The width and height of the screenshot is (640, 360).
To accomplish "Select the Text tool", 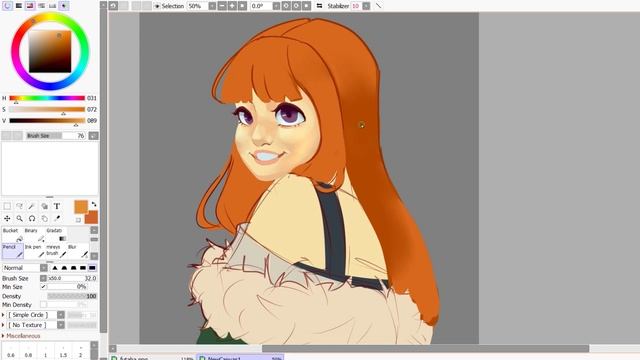I will (x=57, y=206).
